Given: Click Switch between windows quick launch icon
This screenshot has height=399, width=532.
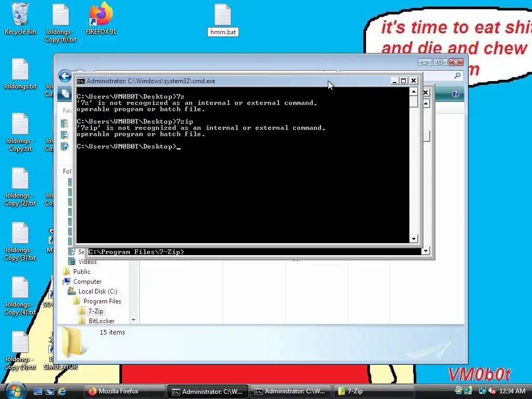Looking at the screenshot, I should coord(50,391).
